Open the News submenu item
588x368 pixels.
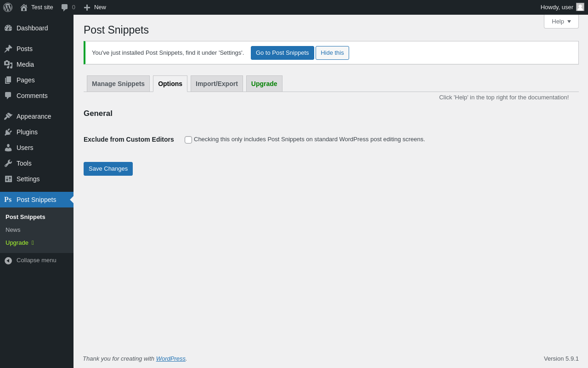tap(13, 230)
